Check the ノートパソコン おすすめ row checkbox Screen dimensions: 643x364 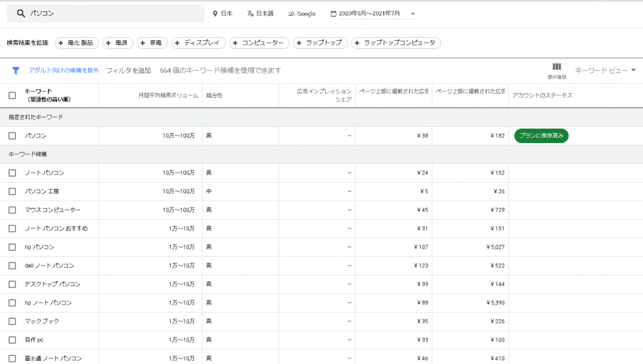pos(13,228)
